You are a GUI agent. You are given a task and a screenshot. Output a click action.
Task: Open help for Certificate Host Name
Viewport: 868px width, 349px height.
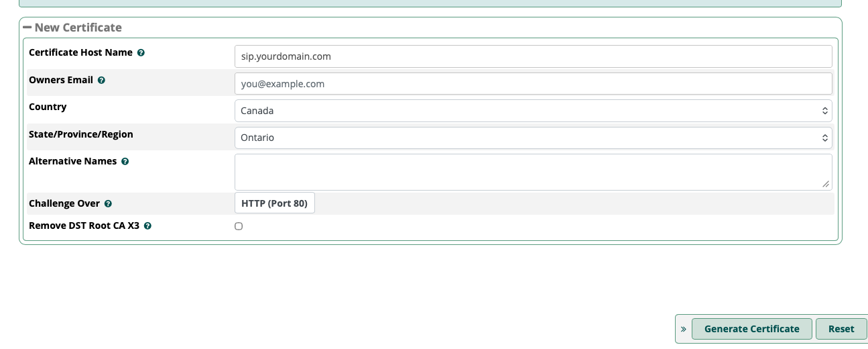pos(141,52)
